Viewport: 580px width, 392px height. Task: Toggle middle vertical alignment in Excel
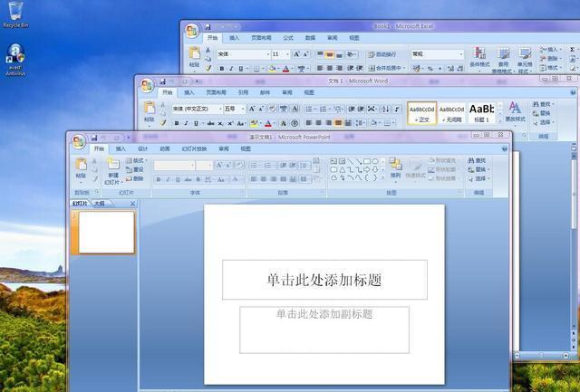[x=329, y=54]
